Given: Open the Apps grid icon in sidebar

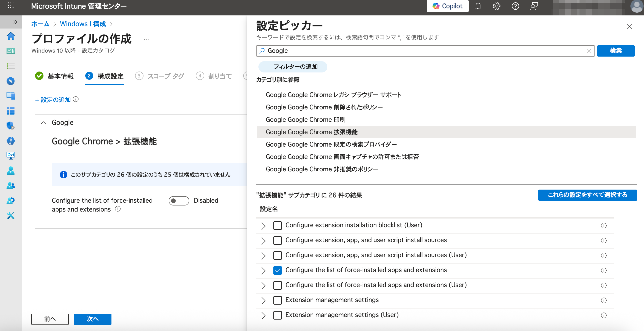Looking at the screenshot, I should [11, 111].
